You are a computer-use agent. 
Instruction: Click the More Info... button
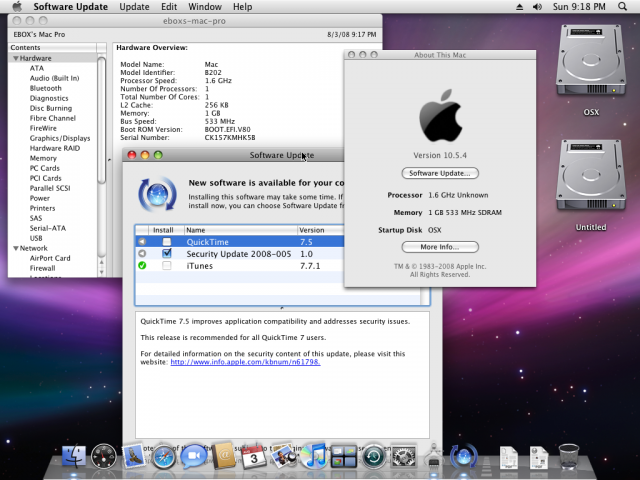coord(440,247)
